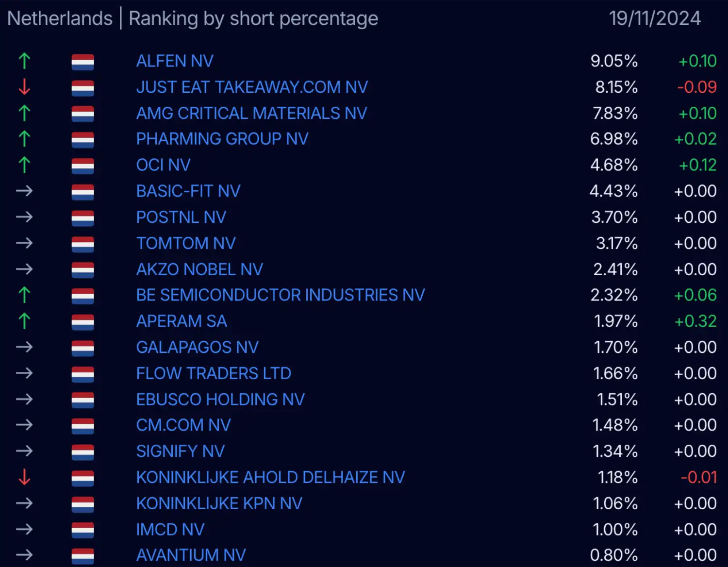Open the PHARMING GROUP NV link
Image resolution: width=728 pixels, height=567 pixels.
tap(222, 139)
